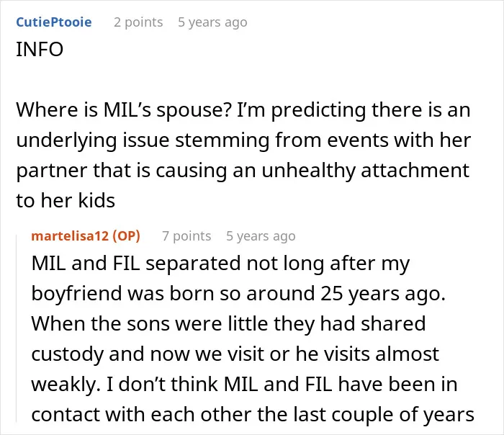Click the line 'custody and now we visit'

tap(235, 354)
